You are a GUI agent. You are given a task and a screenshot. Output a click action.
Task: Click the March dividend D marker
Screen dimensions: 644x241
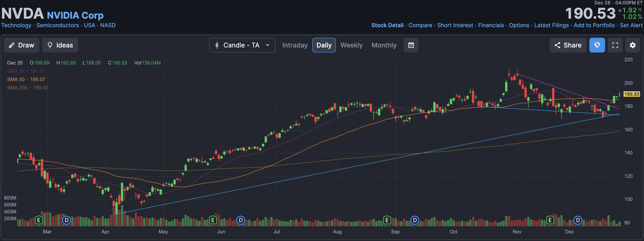(x=67, y=220)
